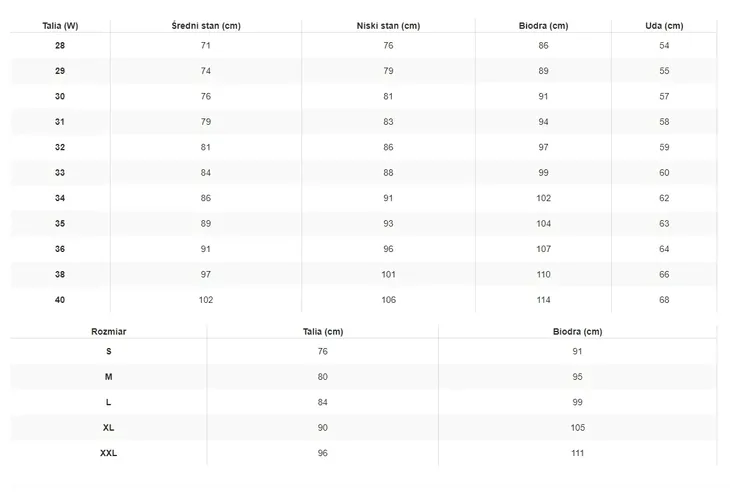Click the Talia (W) column header
This screenshot has height=497, width=730.
[x=60, y=26]
